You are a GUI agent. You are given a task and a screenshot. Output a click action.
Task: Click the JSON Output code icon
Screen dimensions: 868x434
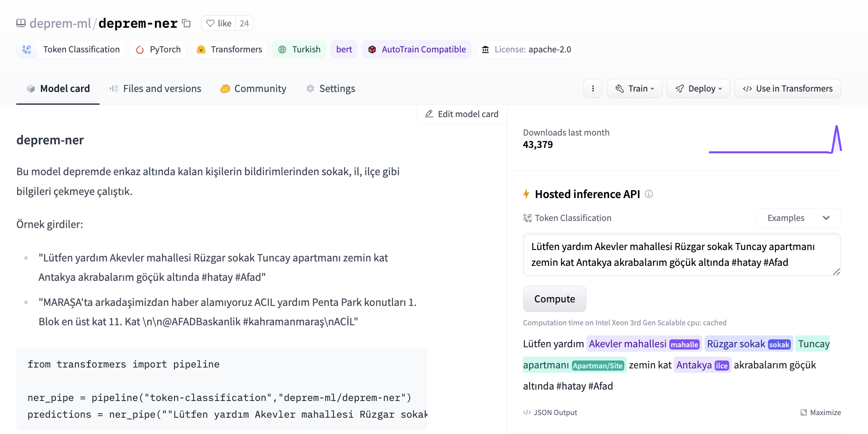point(527,412)
